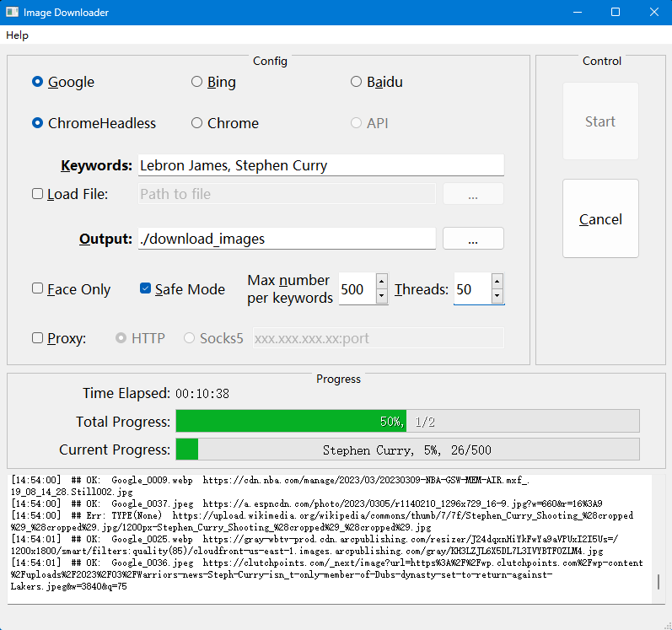Click the browse button next to Path to file
Viewport: 672px width, 630px height.
(473, 194)
